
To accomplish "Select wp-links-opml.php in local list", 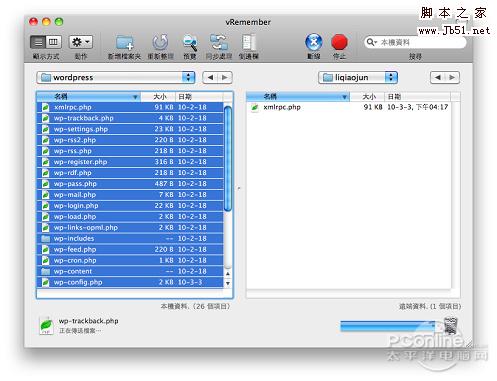I will 130,228.
